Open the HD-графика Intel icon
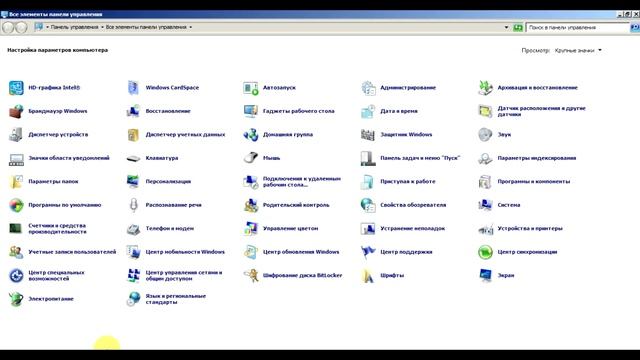640x360 pixels. (16, 88)
